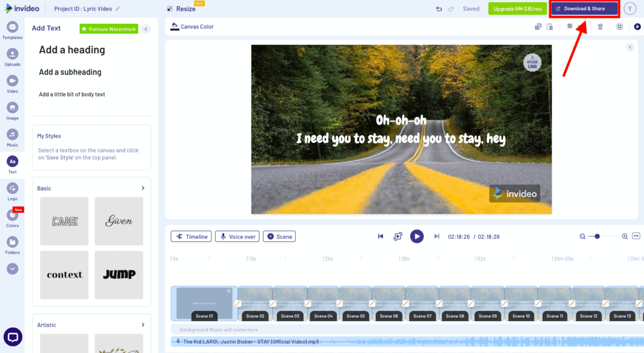Click the Upload Logo badge on canvas
The image size is (644, 353).
tap(532, 63)
